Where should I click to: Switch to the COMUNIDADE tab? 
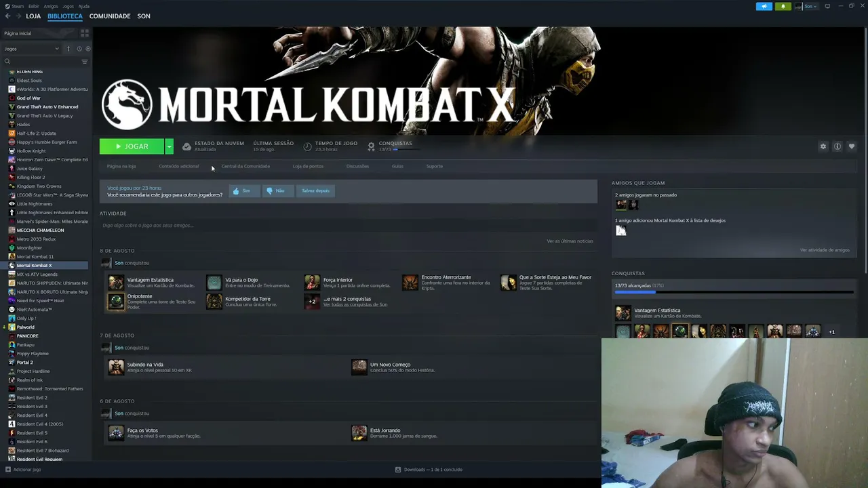pyautogui.click(x=110, y=16)
